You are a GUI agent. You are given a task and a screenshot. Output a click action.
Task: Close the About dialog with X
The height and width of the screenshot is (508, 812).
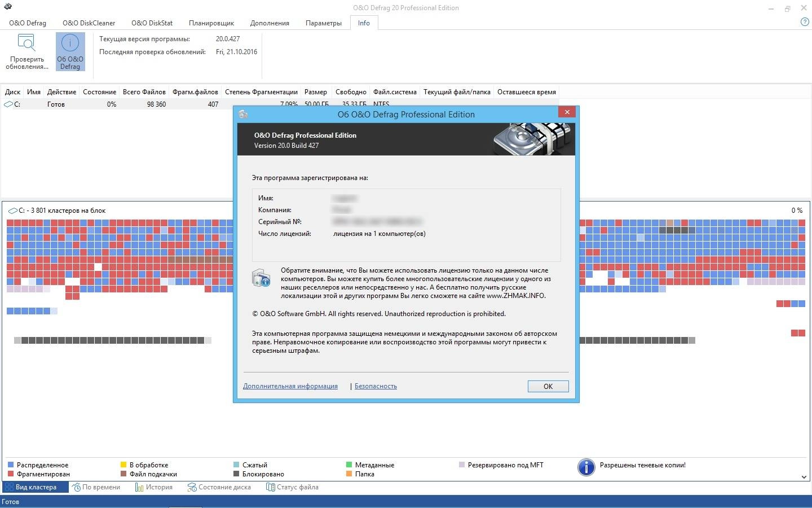[x=567, y=112]
